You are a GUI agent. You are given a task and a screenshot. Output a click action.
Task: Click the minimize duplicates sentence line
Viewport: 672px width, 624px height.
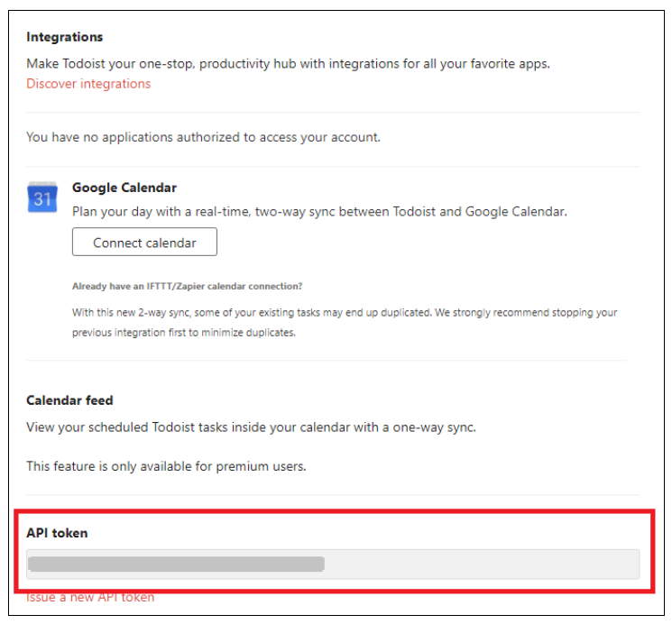[183, 333]
